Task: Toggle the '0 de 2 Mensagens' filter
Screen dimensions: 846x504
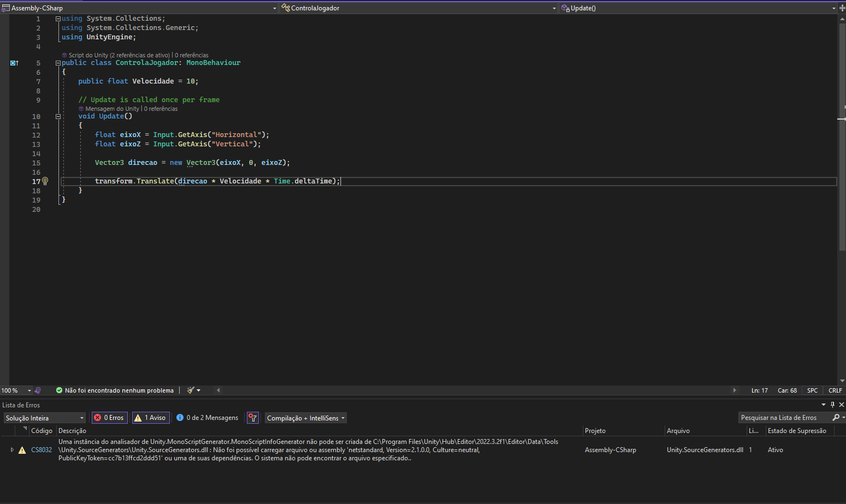Action: click(208, 418)
